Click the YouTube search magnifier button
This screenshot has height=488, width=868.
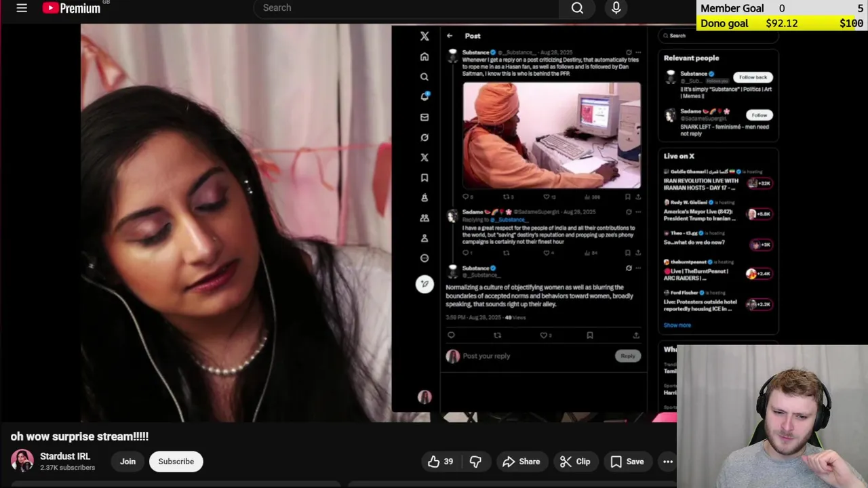pyautogui.click(x=577, y=8)
